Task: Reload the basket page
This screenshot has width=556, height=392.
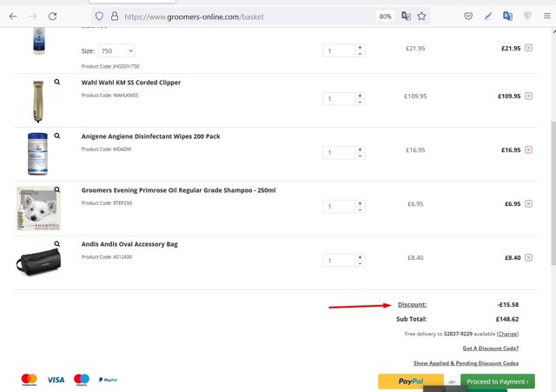Action: 52,17
